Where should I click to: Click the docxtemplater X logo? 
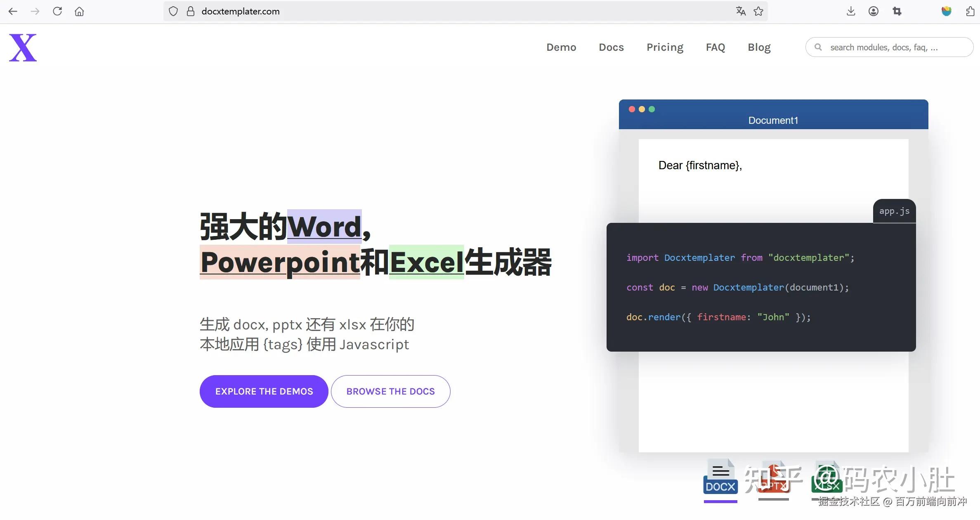click(23, 47)
